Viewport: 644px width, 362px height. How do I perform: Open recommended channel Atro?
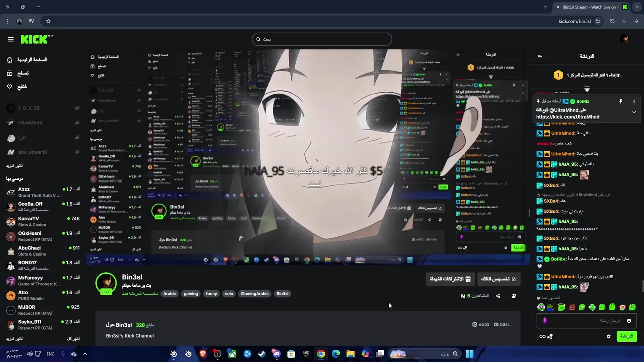43,295
